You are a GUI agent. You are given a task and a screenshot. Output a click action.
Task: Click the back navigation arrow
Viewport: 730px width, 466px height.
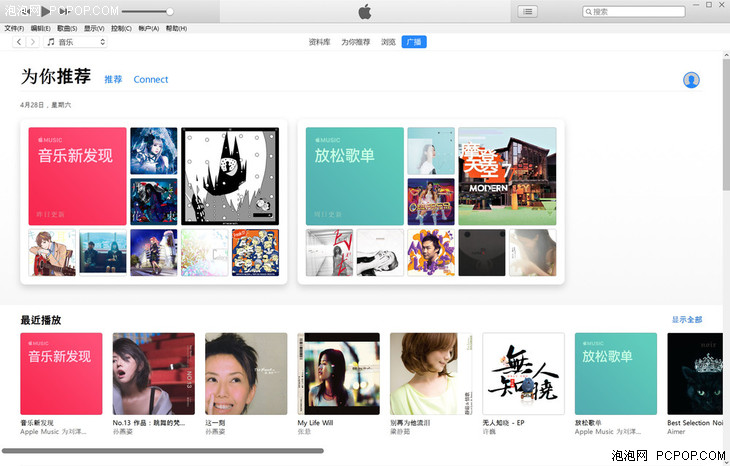[19, 42]
